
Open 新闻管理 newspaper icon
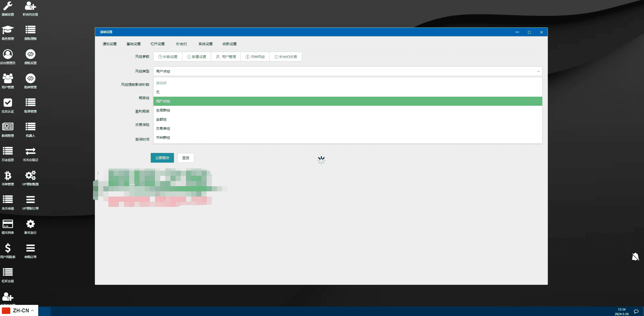coord(8,127)
